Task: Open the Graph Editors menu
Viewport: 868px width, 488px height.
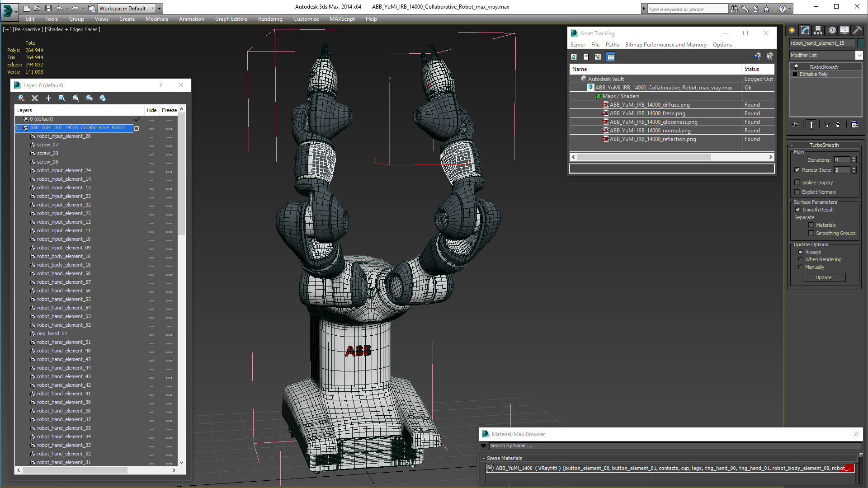Action: (231, 19)
